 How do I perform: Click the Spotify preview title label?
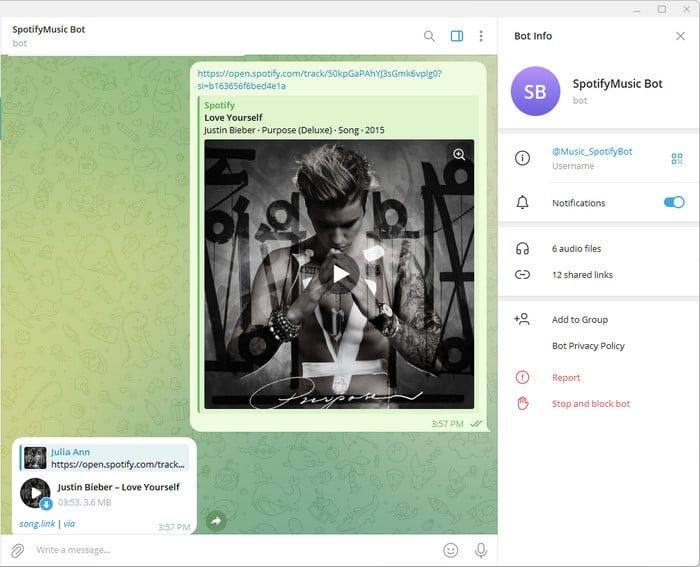(219, 105)
